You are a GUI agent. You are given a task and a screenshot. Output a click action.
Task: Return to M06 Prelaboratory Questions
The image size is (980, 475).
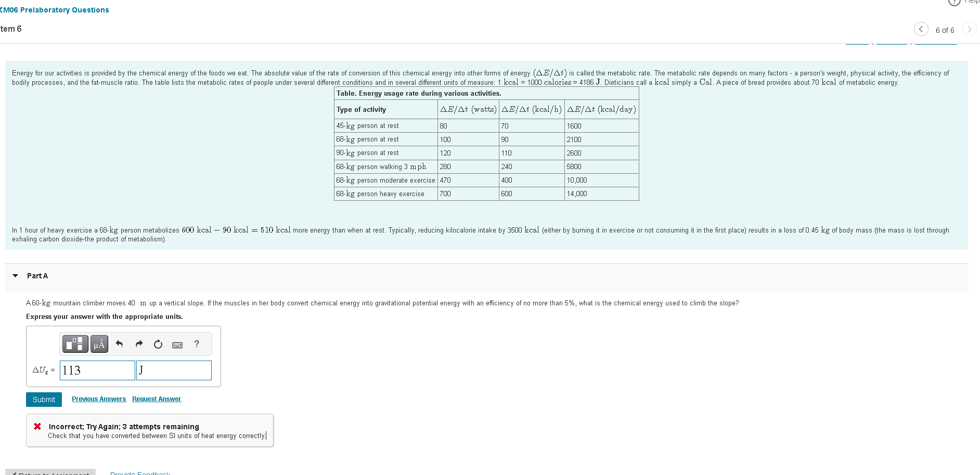tap(55, 10)
